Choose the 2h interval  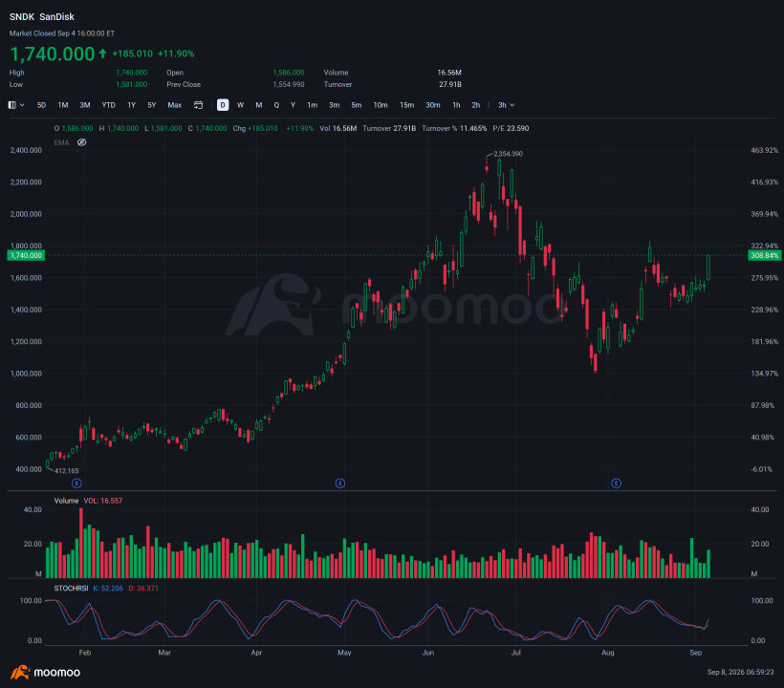point(476,105)
